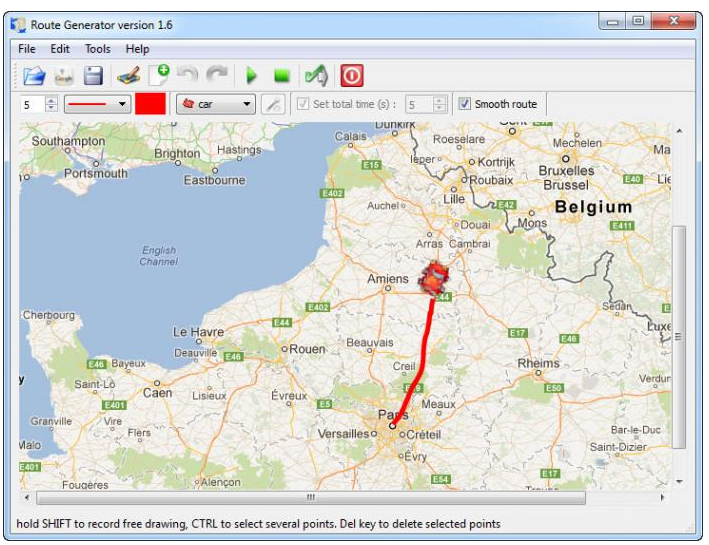Screen dimensions: 709x545
Task: Activate the draw route pencil tool
Action: click(x=129, y=76)
